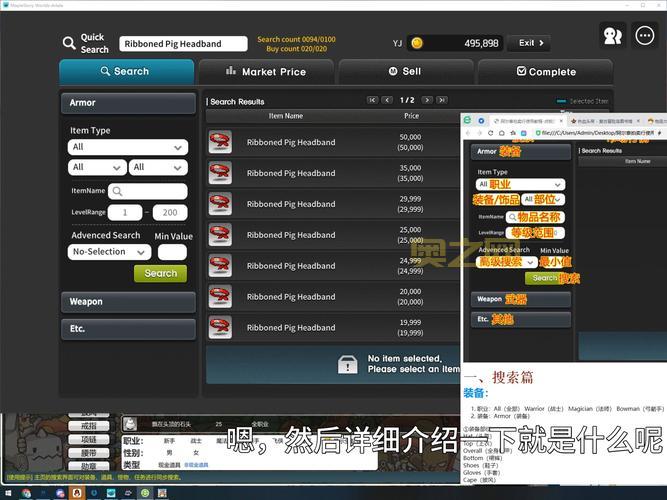The width and height of the screenshot is (667, 500).
Task: Switch to the Sell tab
Action: 405,71
